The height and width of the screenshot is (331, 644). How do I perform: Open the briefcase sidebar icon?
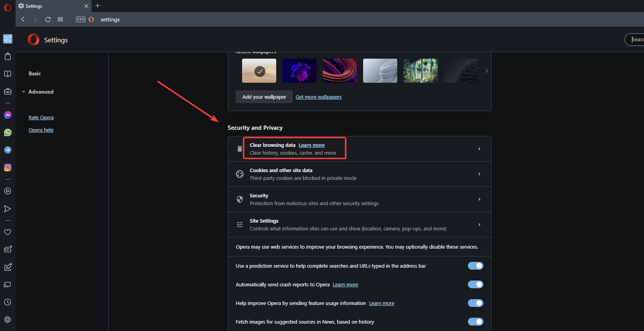click(8, 91)
